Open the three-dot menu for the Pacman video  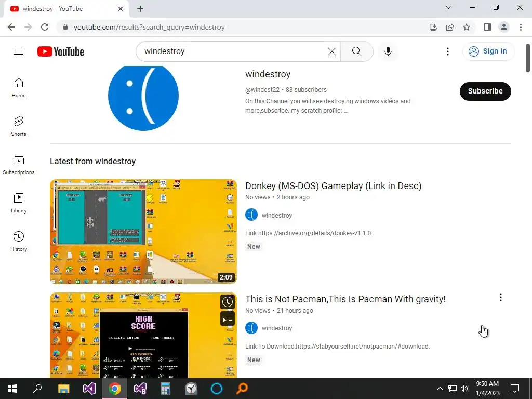pos(501,297)
